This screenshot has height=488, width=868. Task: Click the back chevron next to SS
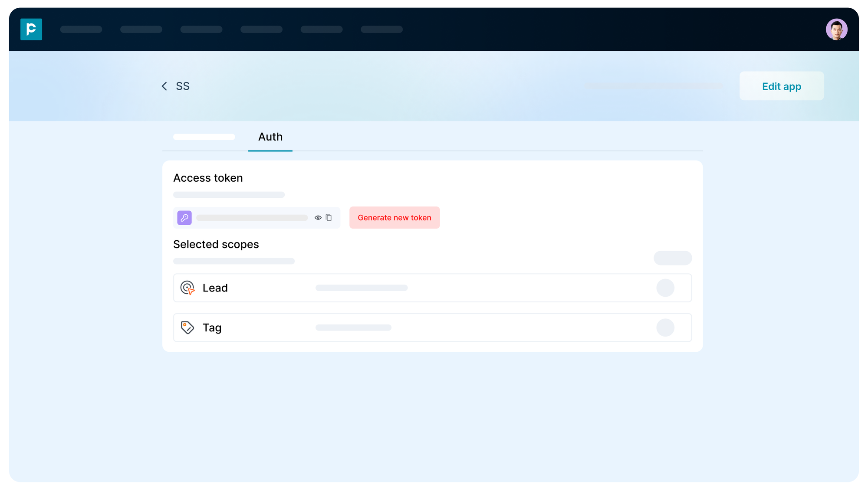(164, 86)
